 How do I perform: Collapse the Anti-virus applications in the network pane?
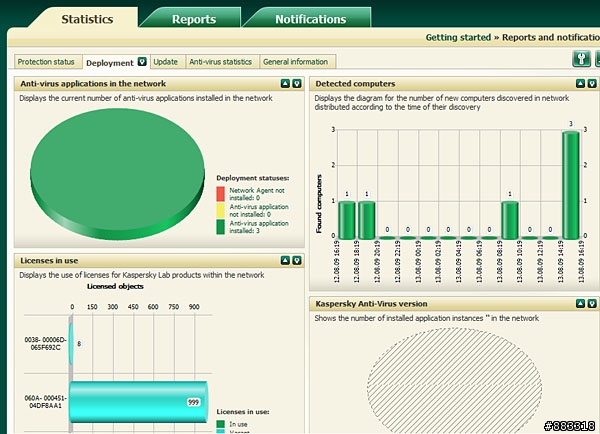[285, 83]
